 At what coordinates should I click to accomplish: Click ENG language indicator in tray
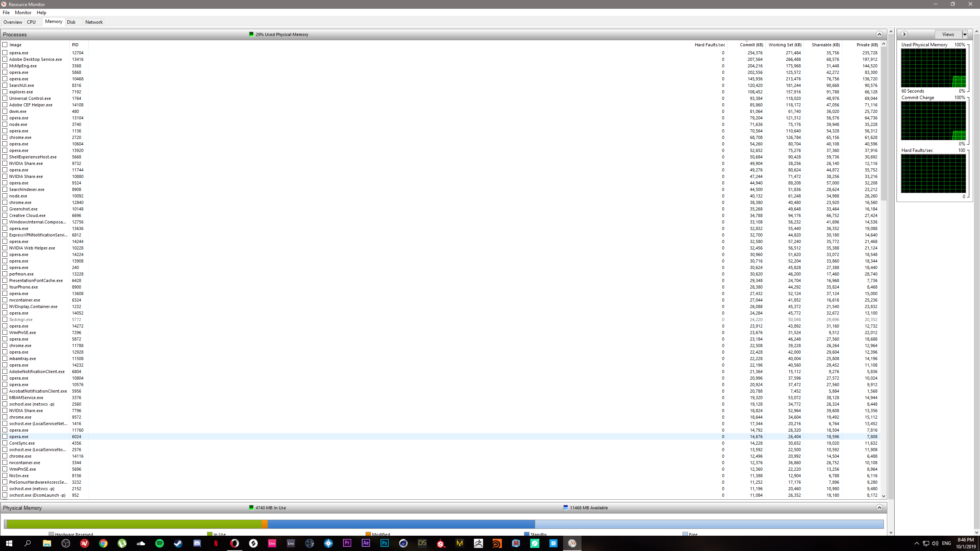946,543
